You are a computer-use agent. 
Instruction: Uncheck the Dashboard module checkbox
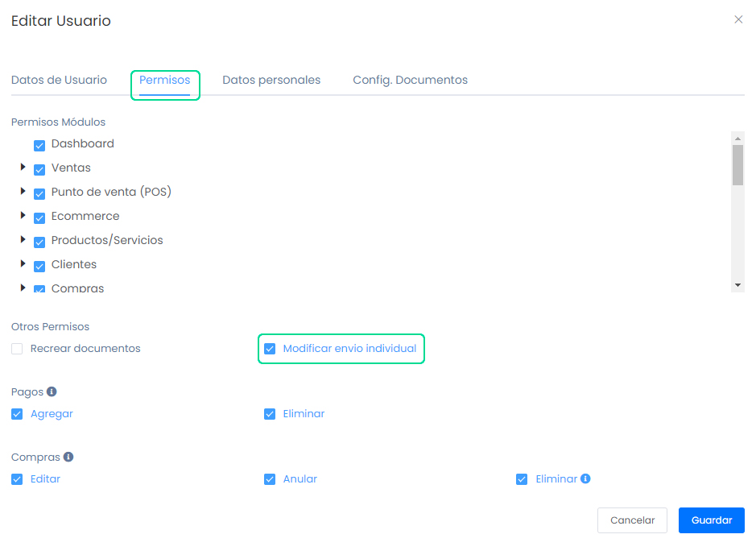click(x=39, y=146)
